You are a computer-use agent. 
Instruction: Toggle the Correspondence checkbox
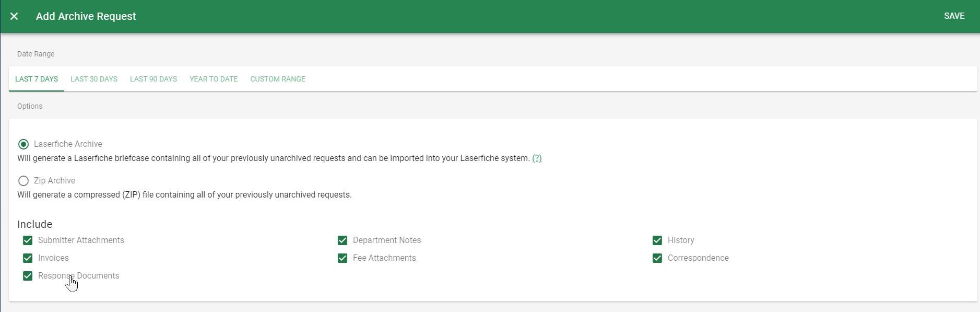point(657,258)
